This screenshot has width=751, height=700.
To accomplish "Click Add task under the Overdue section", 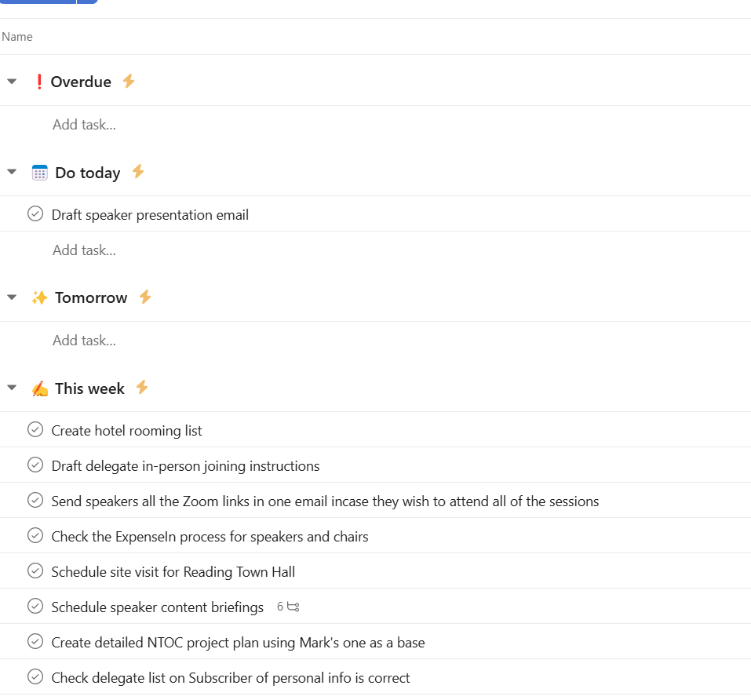I will [x=84, y=125].
